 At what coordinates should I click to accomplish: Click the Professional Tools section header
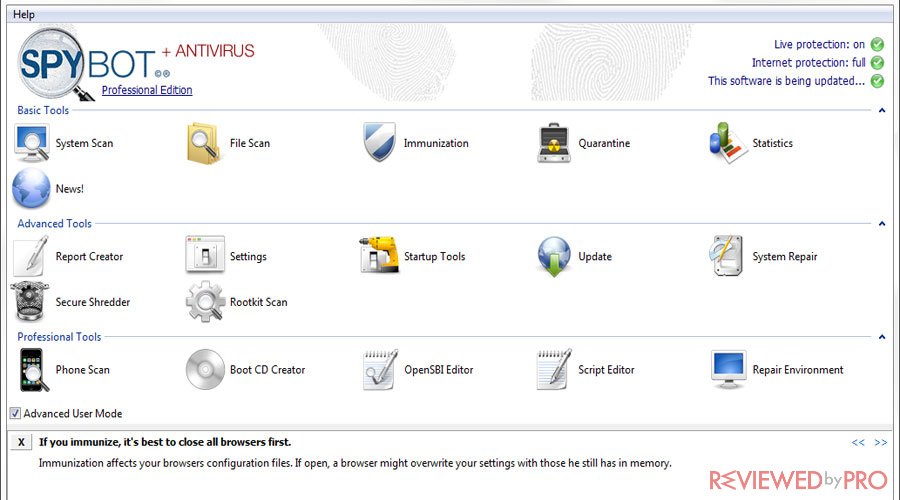coord(59,337)
